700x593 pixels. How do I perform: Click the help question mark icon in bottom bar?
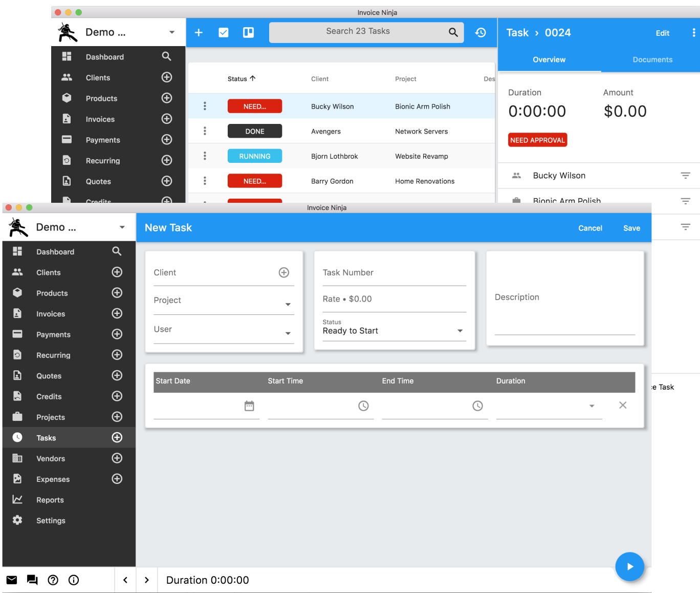point(53,580)
